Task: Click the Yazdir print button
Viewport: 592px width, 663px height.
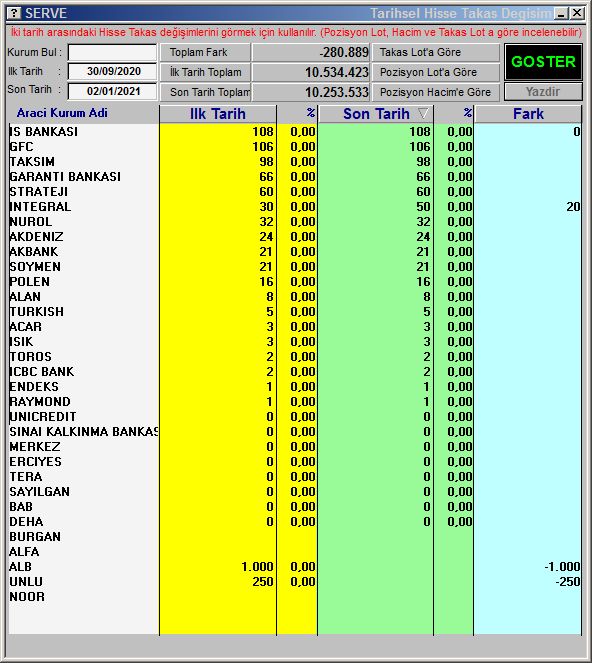Action: 543,92
